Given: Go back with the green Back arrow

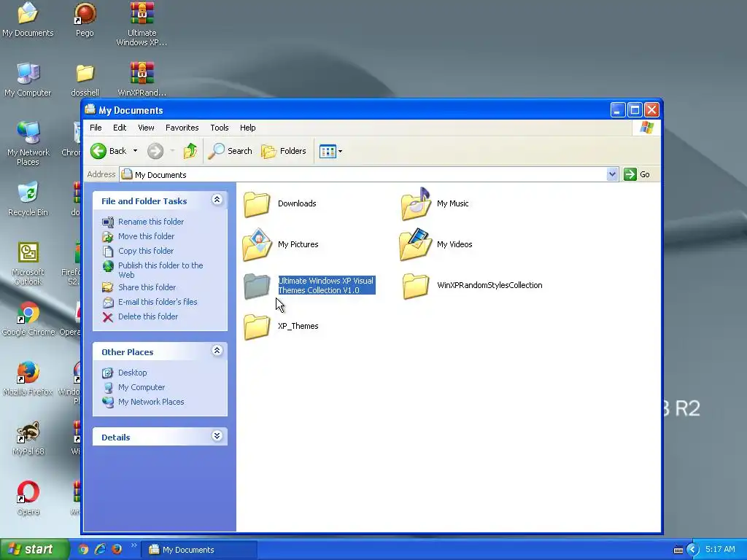Looking at the screenshot, I should coord(109,151).
